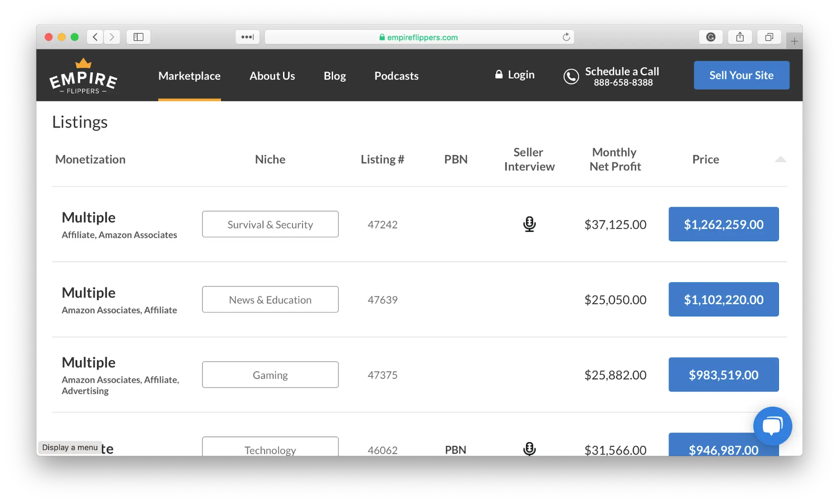This screenshot has height=504, width=839.
Task: Switch to the Podcasts section
Action: tap(396, 76)
